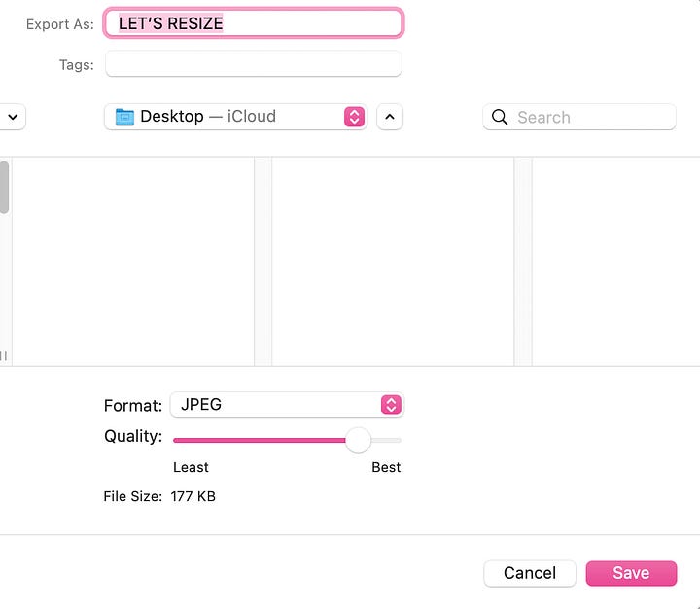Set quality to Least end of slider
The height and width of the screenshot is (609, 700).
[175, 440]
